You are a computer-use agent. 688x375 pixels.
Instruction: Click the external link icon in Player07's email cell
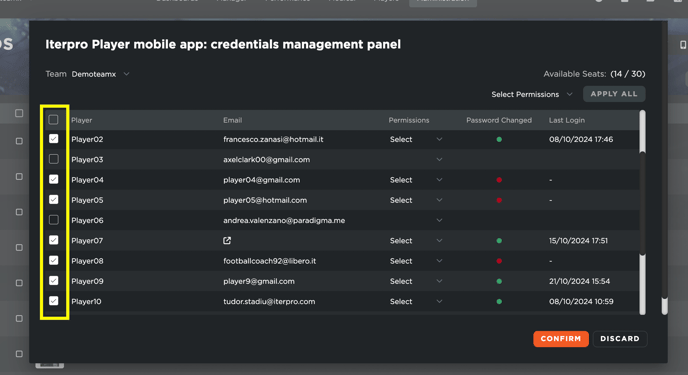click(x=227, y=240)
